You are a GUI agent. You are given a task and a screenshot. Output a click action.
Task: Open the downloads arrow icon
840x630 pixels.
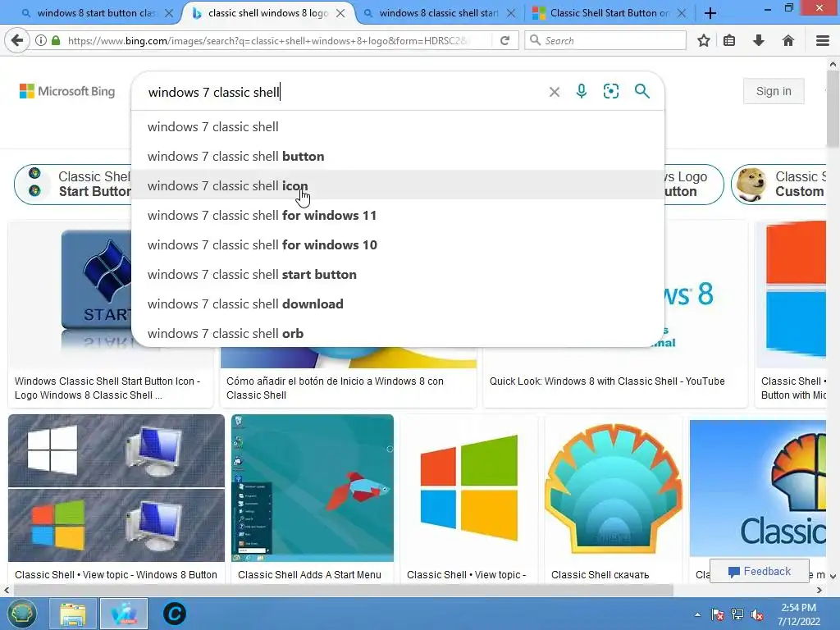[759, 40]
